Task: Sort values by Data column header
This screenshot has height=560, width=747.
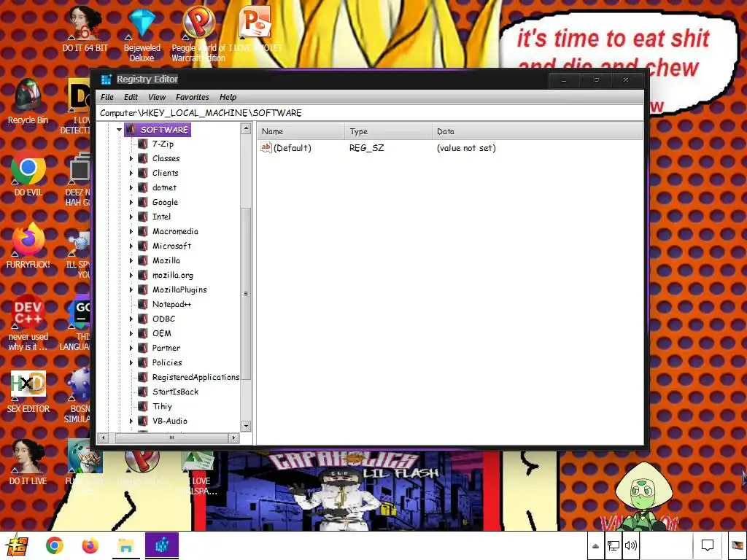Action: pyautogui.click(x=538, y=131)
